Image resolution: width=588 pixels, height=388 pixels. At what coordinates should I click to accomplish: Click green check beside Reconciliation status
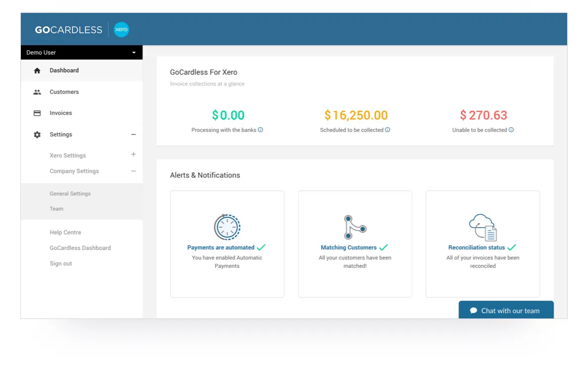(512, 247)
